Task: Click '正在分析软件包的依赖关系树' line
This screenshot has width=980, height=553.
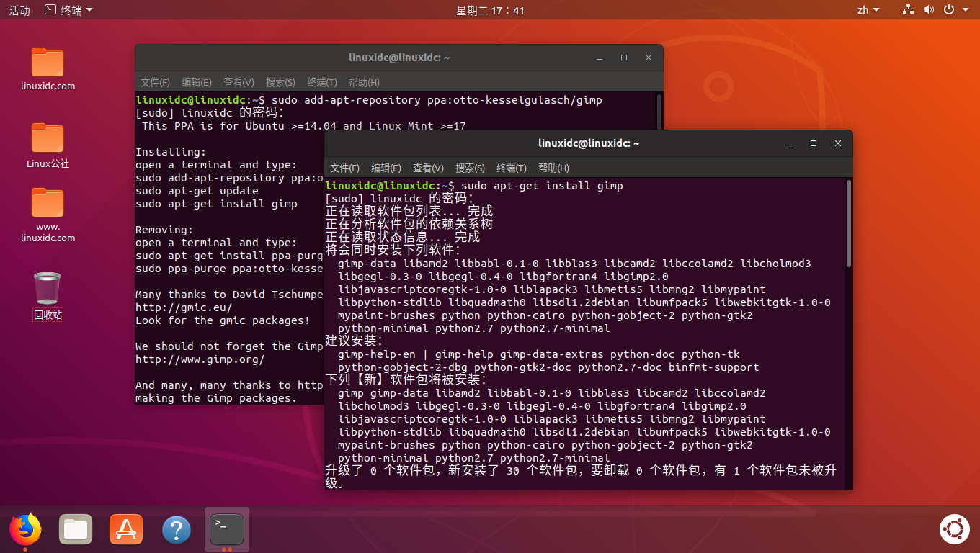Action: [x=409, y=225]
